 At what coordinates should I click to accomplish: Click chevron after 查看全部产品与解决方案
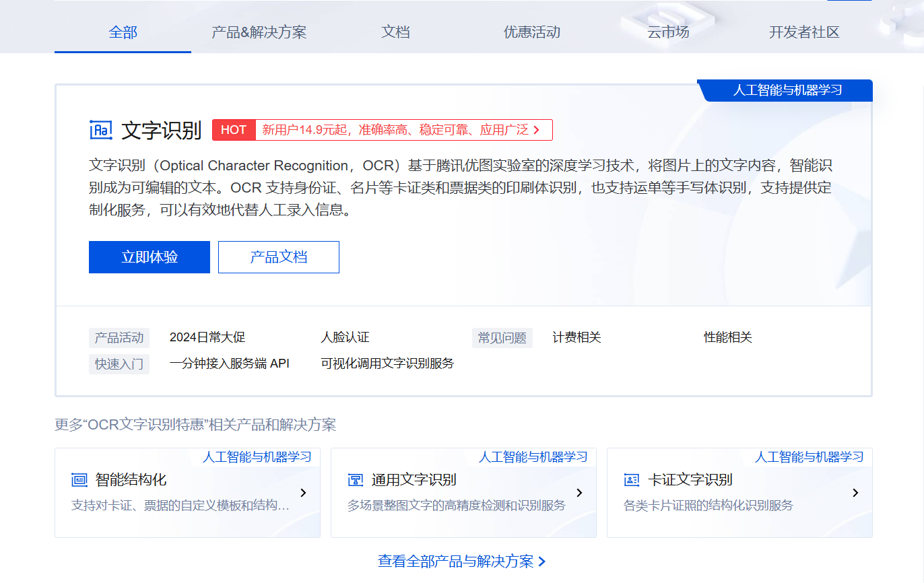click(x=542, y=561)
